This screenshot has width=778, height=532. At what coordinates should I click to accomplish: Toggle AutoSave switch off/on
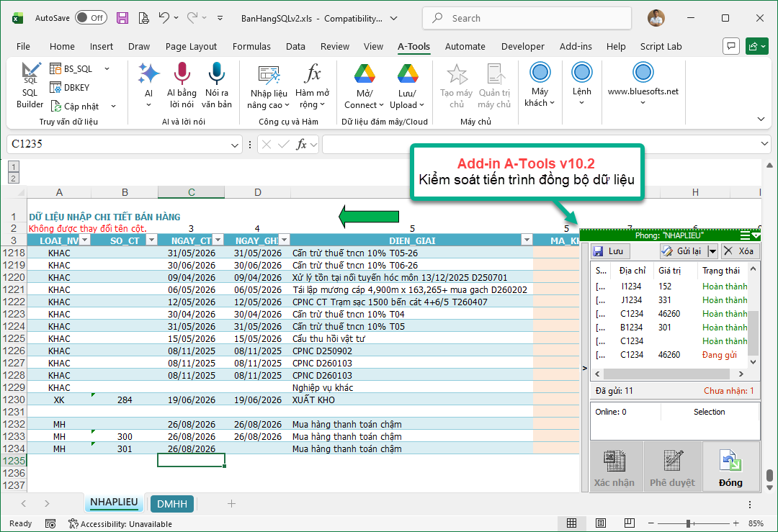[x=90, y=18]
